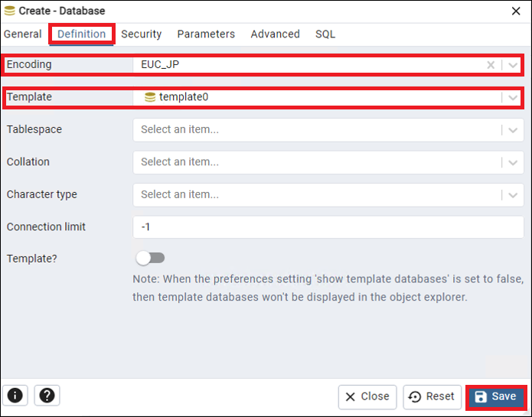Click the Connection limit input field
The image size is (532, 417).
pos(328,226)
